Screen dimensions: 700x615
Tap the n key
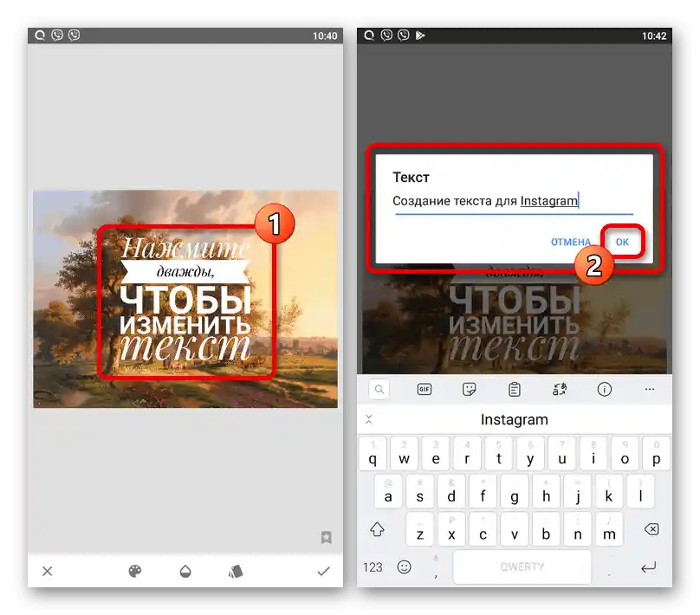click(578, 529)
